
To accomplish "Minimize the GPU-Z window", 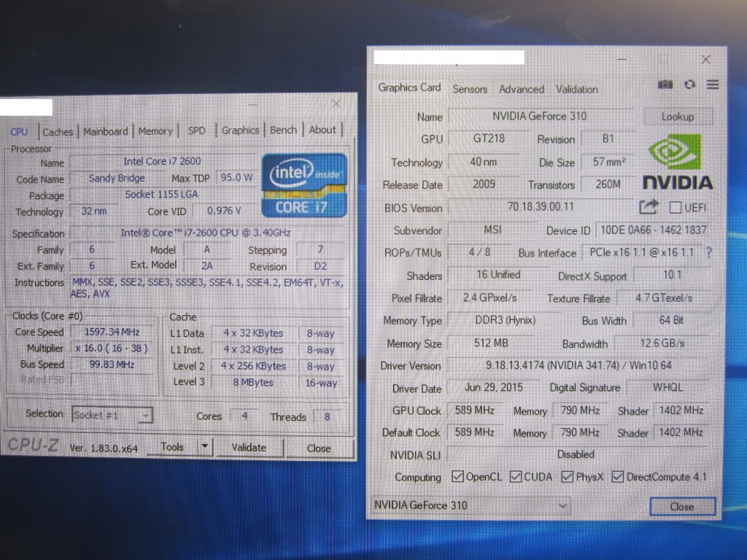I will [622, 59].
